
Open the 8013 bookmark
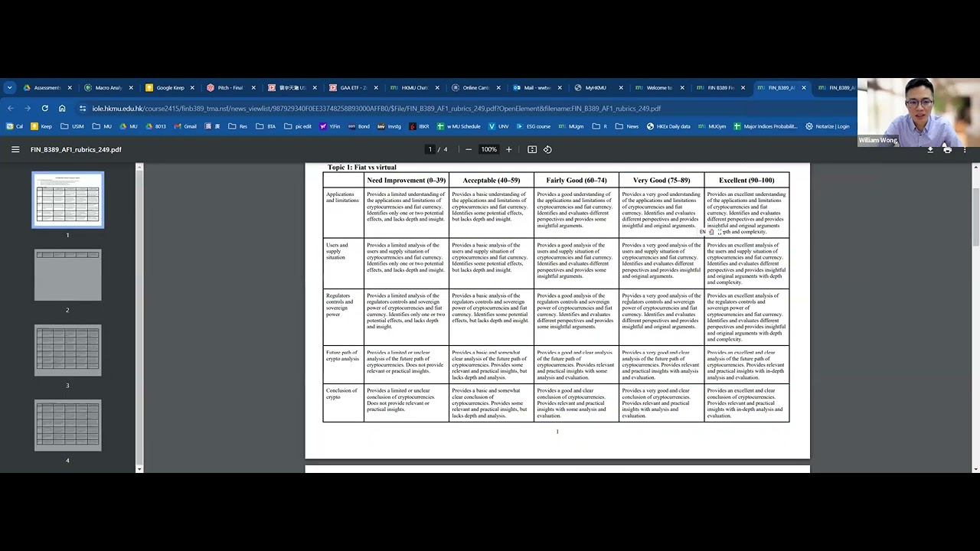[155, 126]
